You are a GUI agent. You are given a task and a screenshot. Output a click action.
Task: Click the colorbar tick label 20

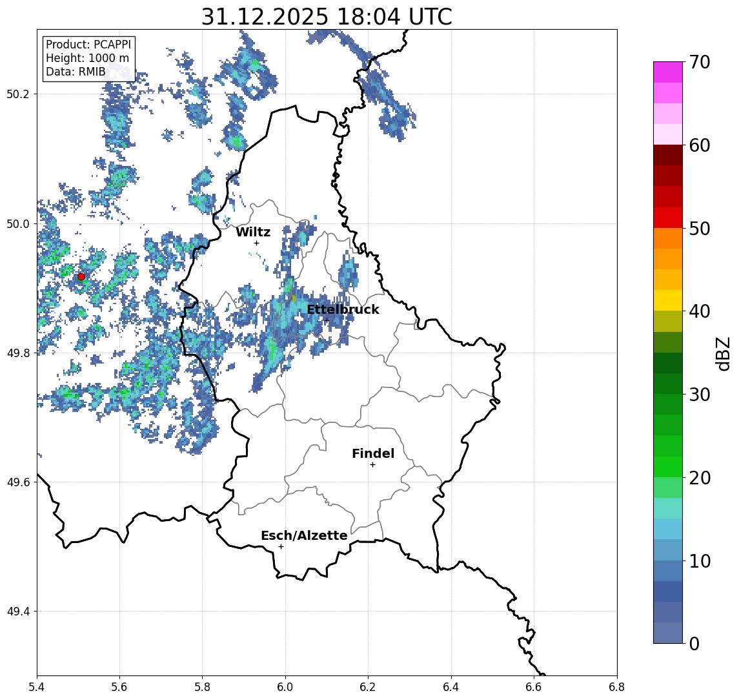coord(700,477)
